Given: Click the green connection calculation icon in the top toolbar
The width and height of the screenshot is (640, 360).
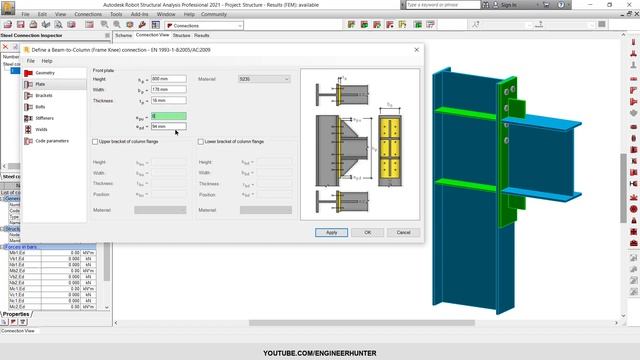Looking at the screenshot, I should coord(418,25).
